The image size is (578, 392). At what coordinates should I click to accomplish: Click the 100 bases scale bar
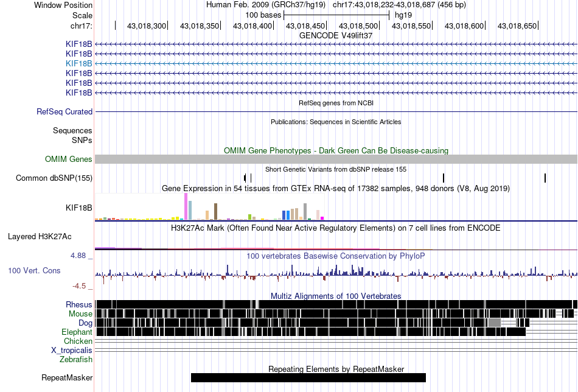click(x=336, y=15)
